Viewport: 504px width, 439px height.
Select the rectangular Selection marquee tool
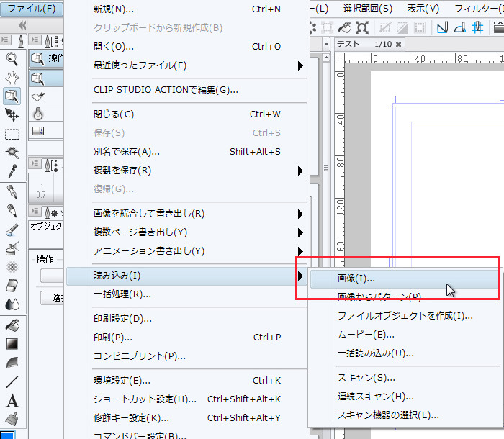point(12,134)
